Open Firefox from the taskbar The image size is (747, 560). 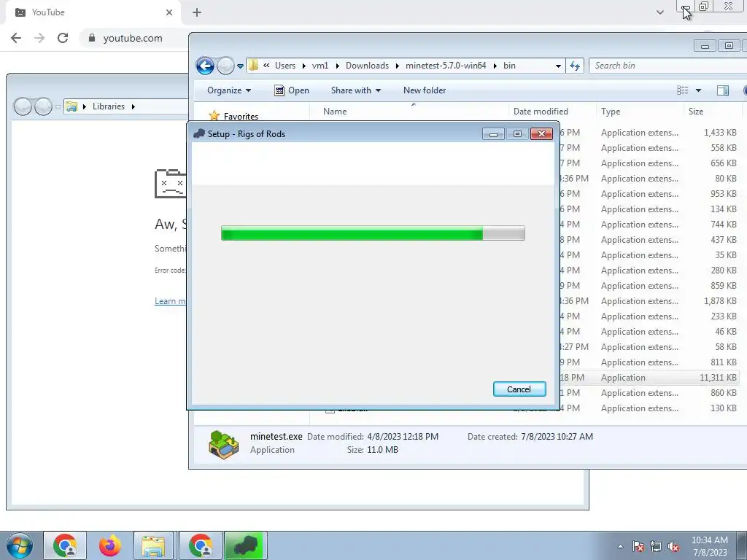(x=110, y=545)
